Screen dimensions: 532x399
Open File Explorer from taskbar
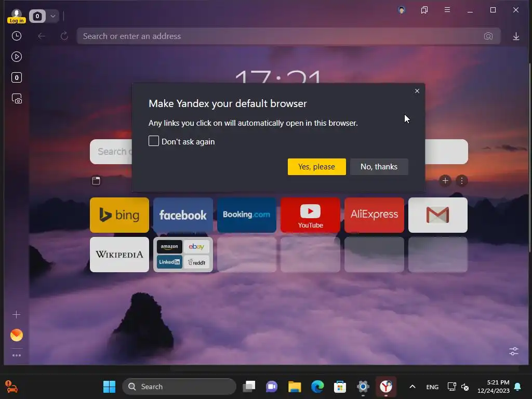point(295,387)
